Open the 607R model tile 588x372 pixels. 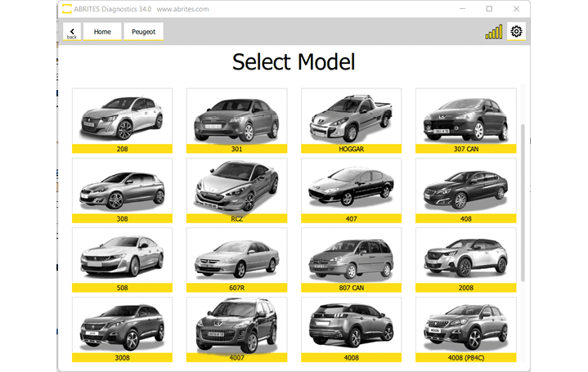(x=236, y=258)
